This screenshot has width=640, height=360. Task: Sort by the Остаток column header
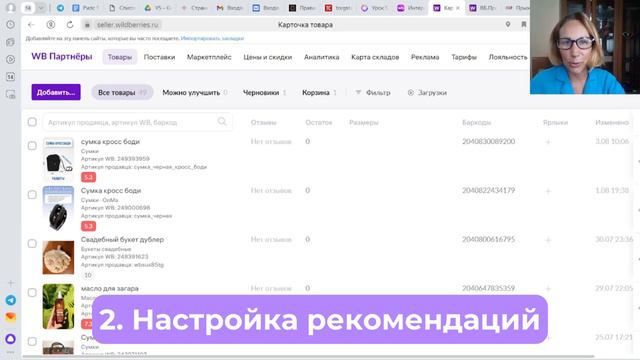pos(318,122)
